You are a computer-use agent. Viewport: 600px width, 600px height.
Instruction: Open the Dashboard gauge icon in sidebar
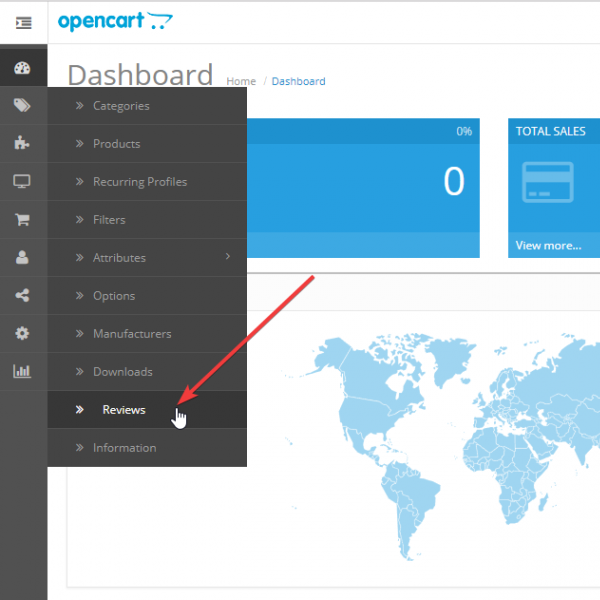click(x=23, y=68)
